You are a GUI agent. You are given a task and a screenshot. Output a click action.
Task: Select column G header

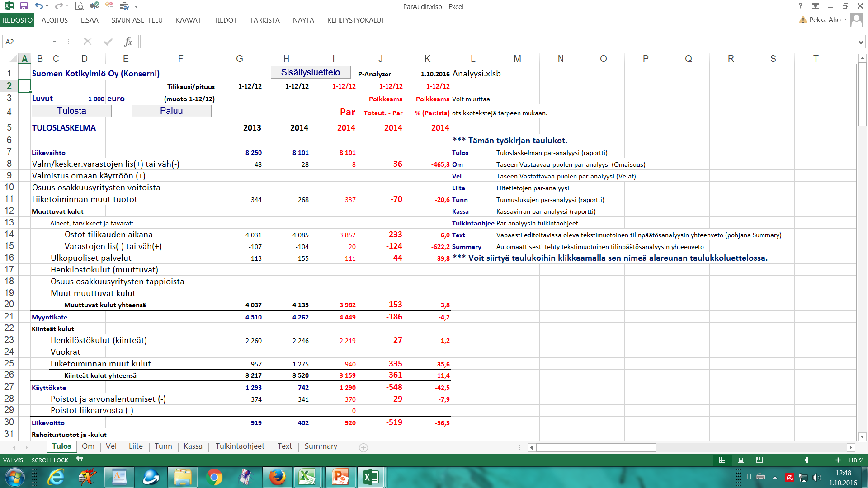click(x=240, y=58)
